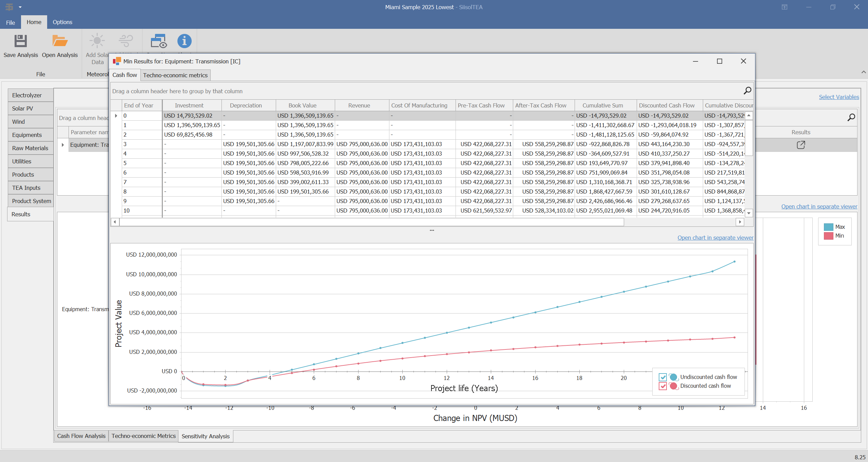This screenshot has width=868, height=462.
Task: Launch results in external viewer via the open-external icon
Action: [801, 145]
